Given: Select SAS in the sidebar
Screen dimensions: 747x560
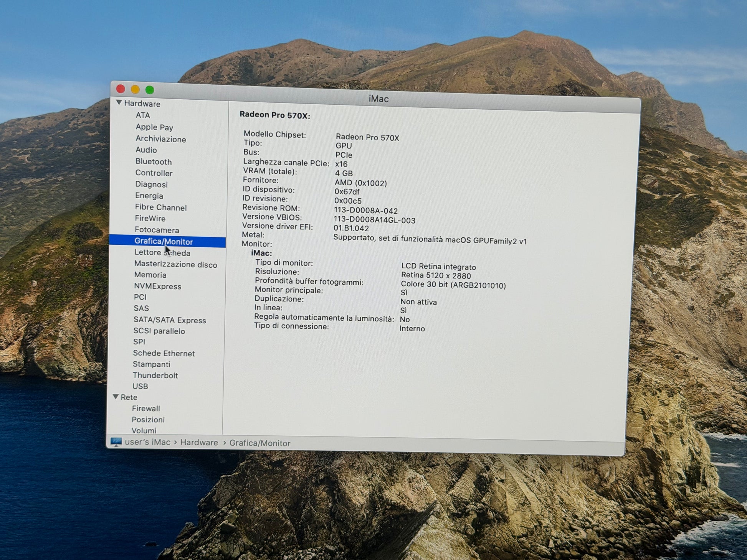Looking at the screenshot, I should 141,308.
